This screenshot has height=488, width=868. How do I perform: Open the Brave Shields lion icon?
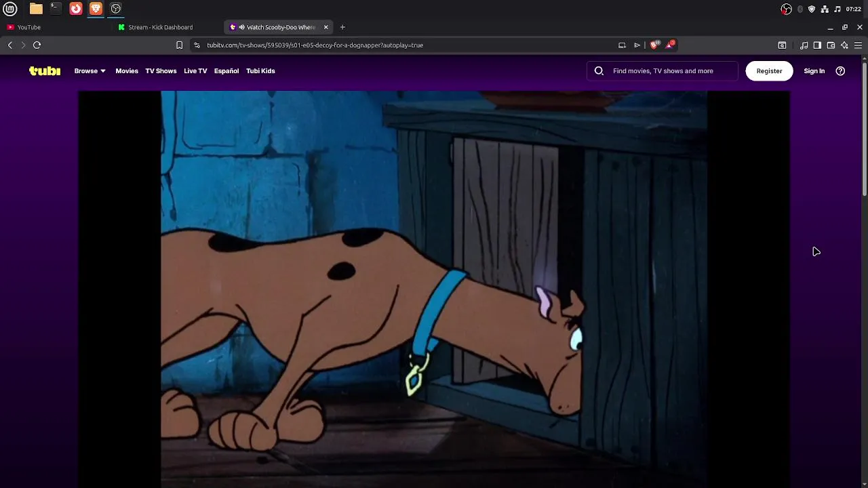[654, 45]
